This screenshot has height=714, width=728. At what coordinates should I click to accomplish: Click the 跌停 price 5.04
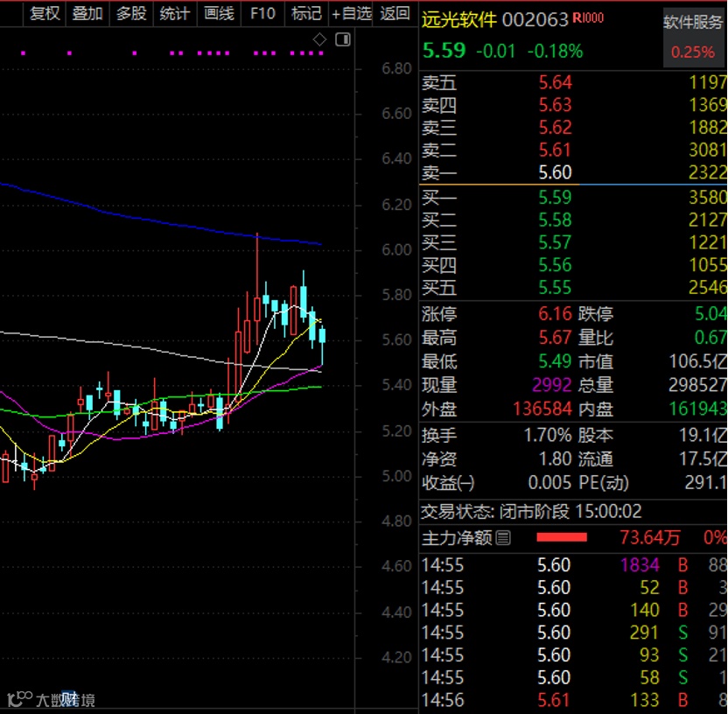pos(710,314)
